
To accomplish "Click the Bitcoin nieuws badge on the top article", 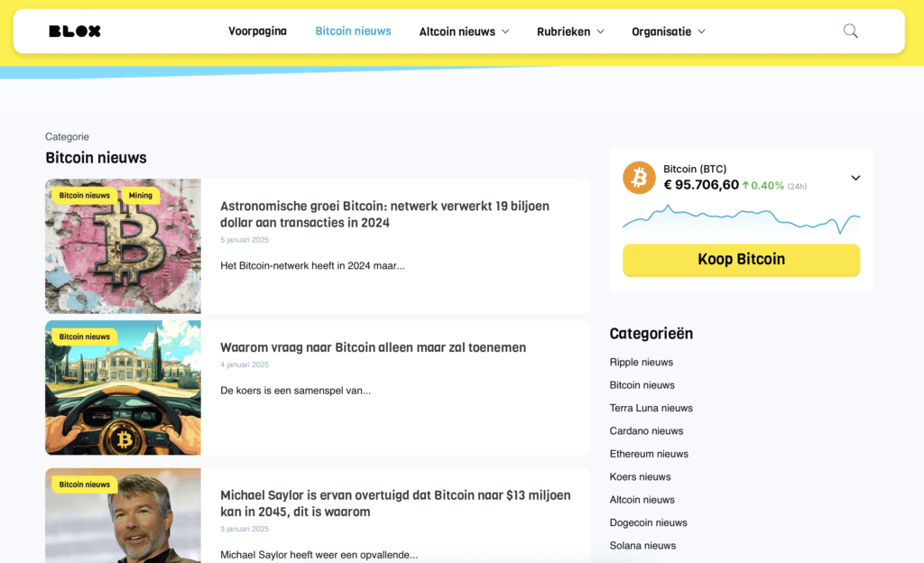I will 83,195.
